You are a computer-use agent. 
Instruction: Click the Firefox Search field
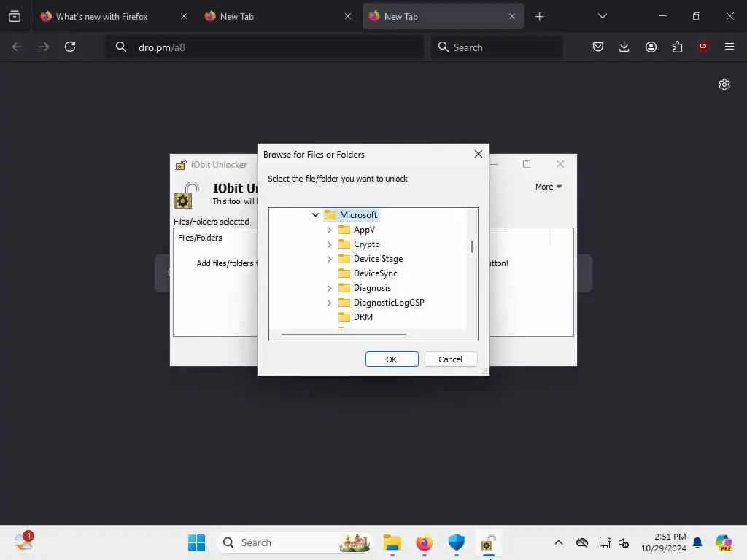[x=496, y=47]
